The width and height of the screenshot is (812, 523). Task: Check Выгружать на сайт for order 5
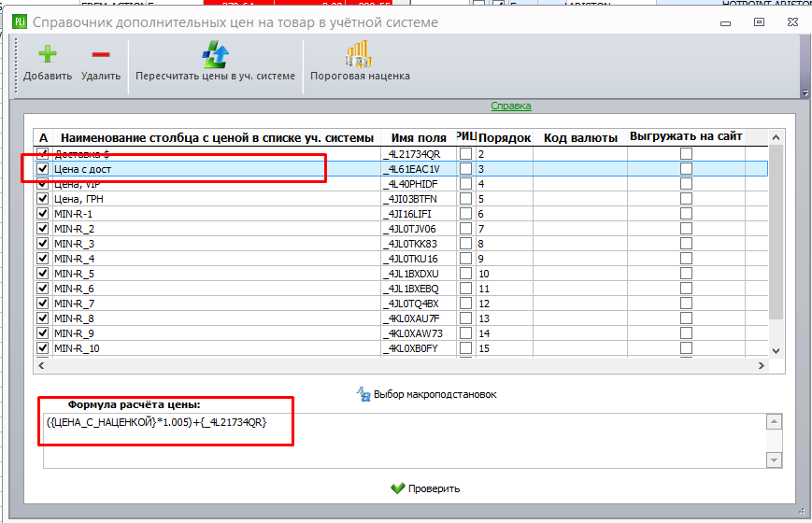686,199
